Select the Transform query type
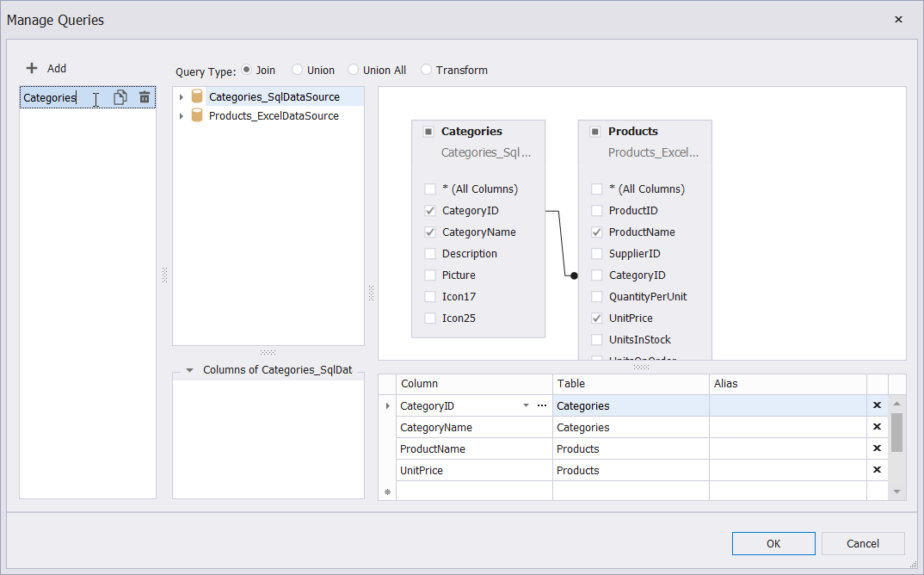This screenshot has height=575, width=924. pyautogui.click(x=427, y=70)
